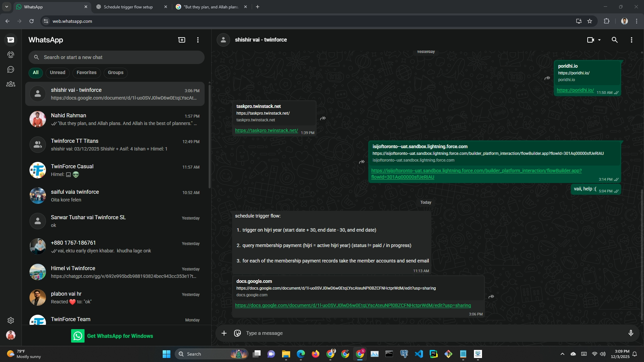Click the voice message microphone icon

click(x=631, y=333)
